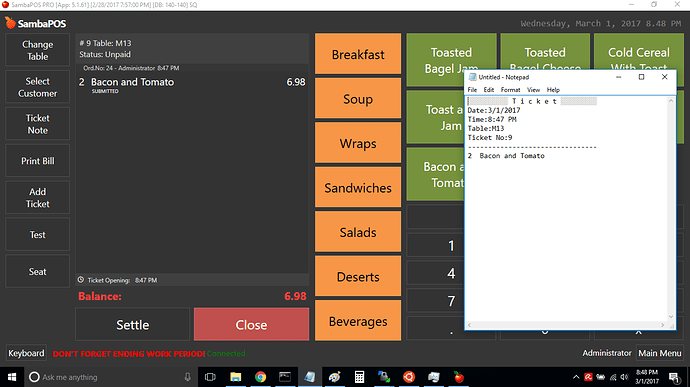Open the Notepad File menu
The width and height of the screenshot is (690, 387).
coord(472,90)
